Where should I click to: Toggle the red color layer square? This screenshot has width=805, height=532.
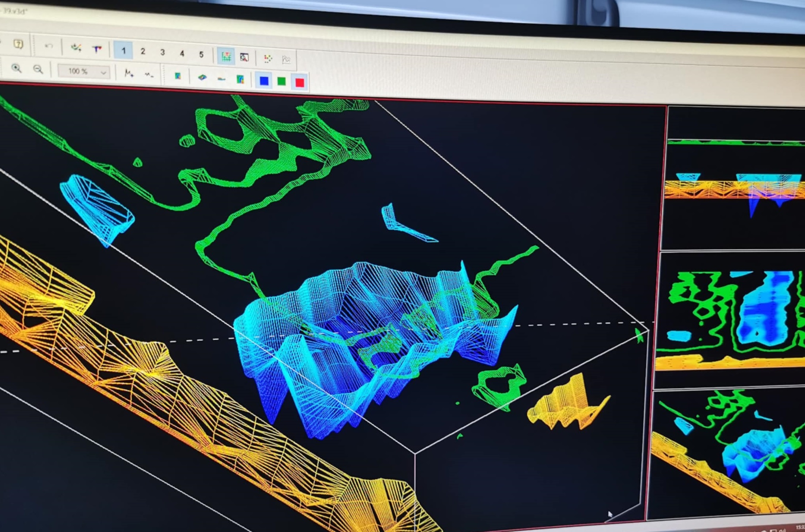point(299,82)
